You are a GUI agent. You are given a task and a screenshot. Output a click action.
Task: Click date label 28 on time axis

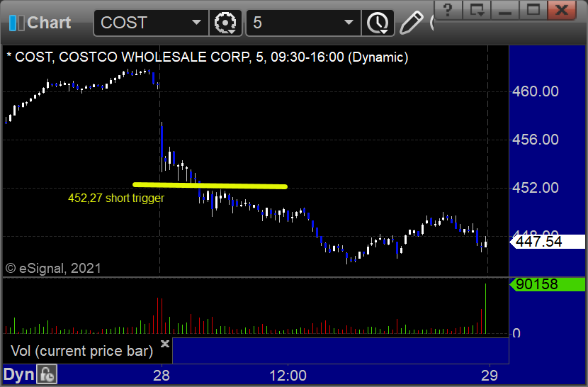click(x=162, y=376)
